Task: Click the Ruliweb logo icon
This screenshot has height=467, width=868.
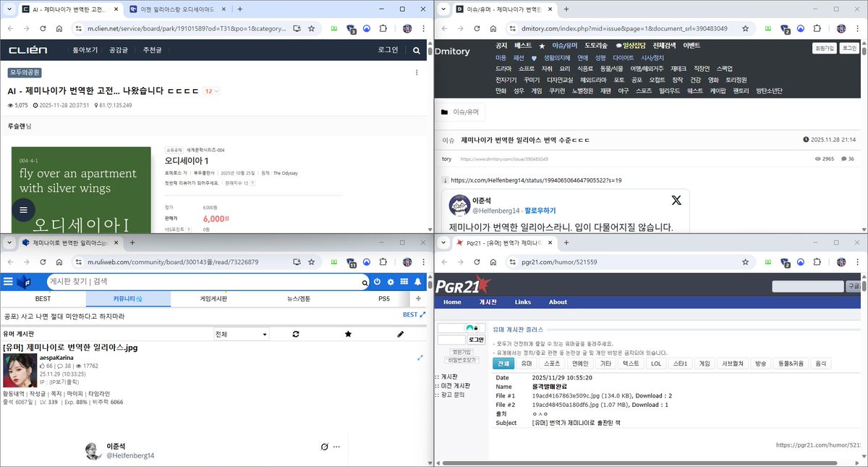Action: point(24,282)
